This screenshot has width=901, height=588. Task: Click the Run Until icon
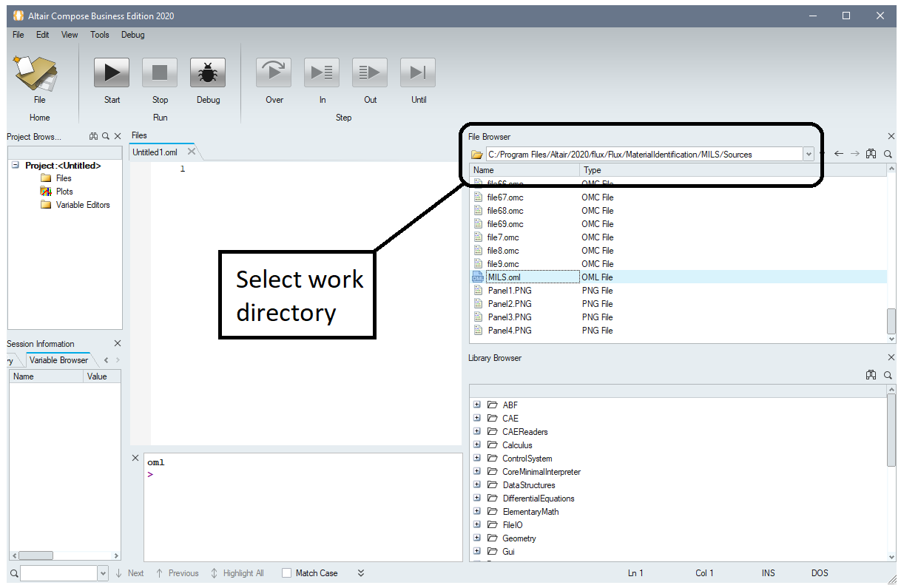click(418, 72)
